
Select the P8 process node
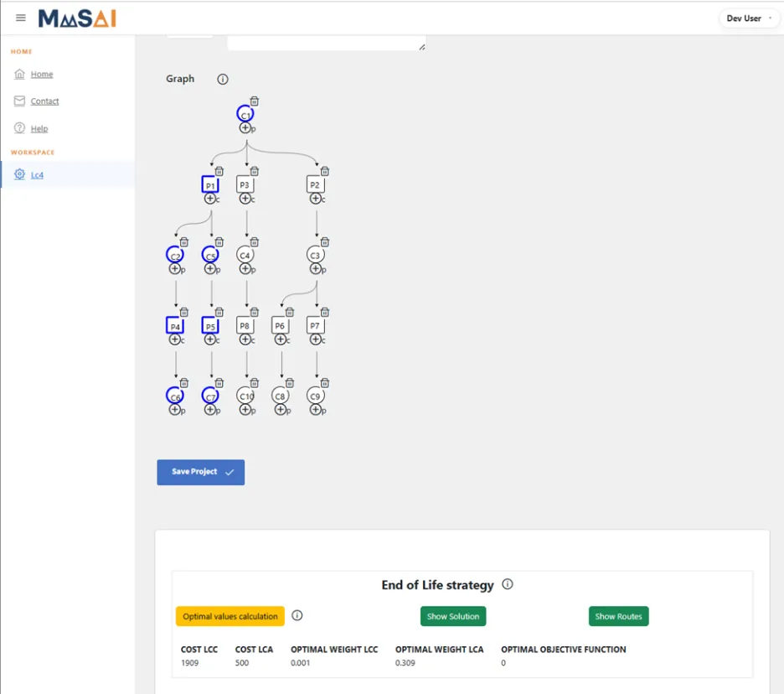pyautogui.click(x=245, y=326)
